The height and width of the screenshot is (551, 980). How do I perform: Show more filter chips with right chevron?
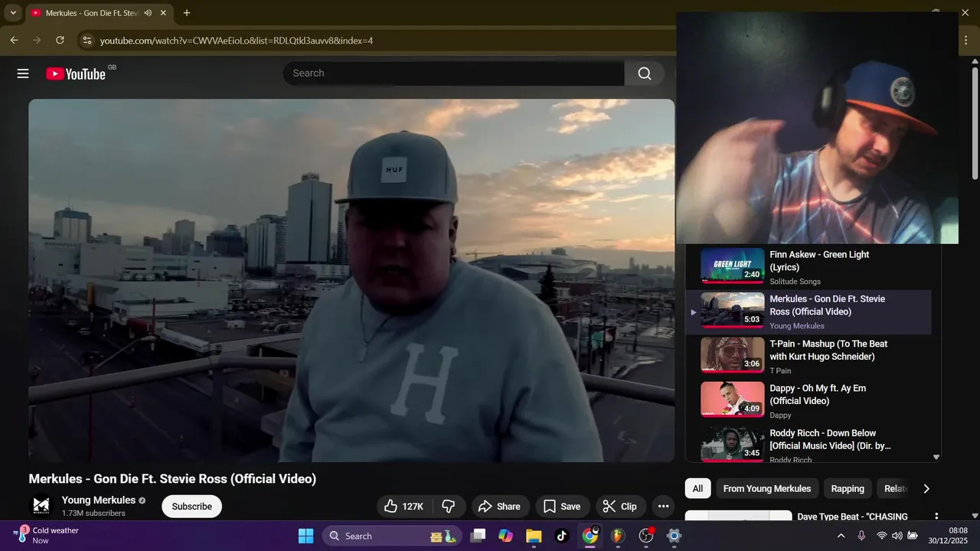[926, 488]
